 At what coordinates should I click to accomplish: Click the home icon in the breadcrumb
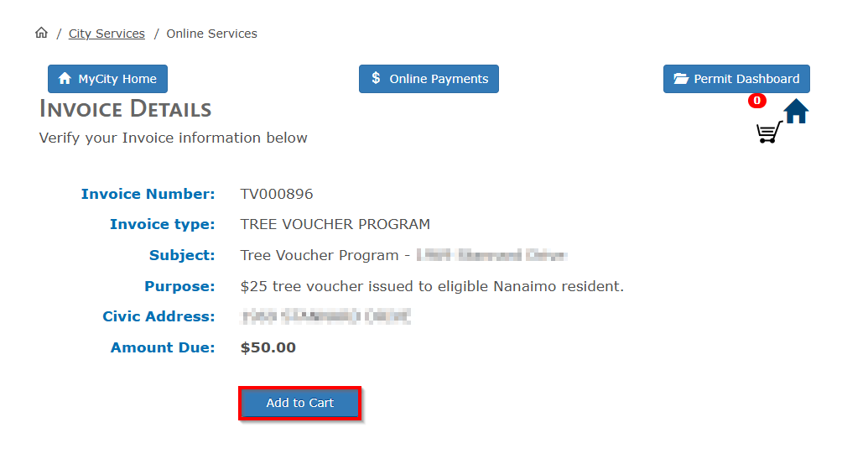(41, 34)
